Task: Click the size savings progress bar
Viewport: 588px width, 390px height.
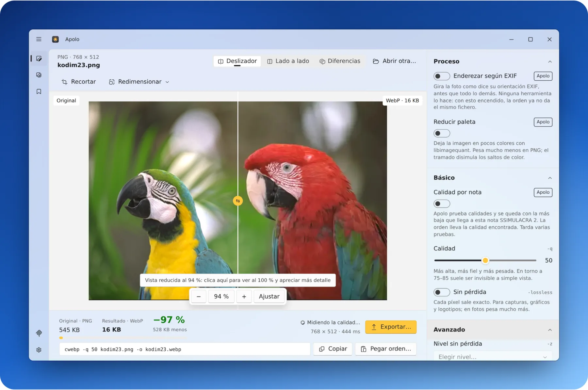Action: coord(123,338)
